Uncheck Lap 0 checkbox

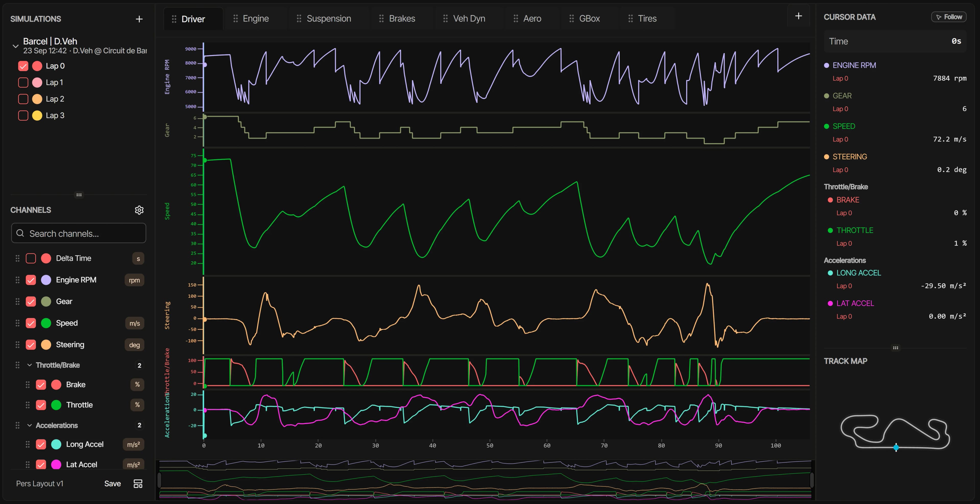[23, 66]
